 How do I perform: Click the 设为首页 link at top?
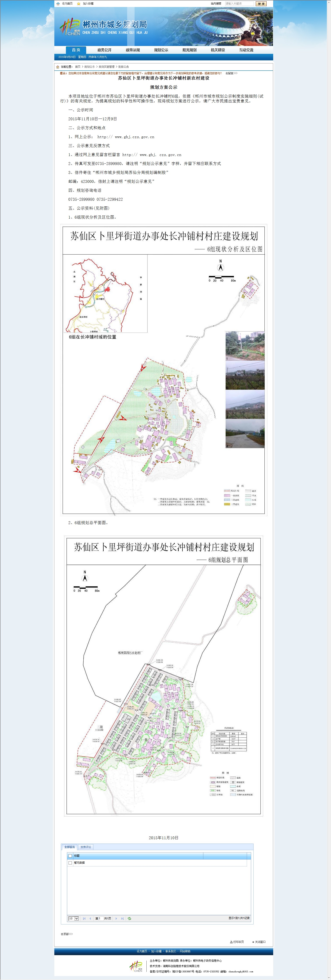coord(67,4)
